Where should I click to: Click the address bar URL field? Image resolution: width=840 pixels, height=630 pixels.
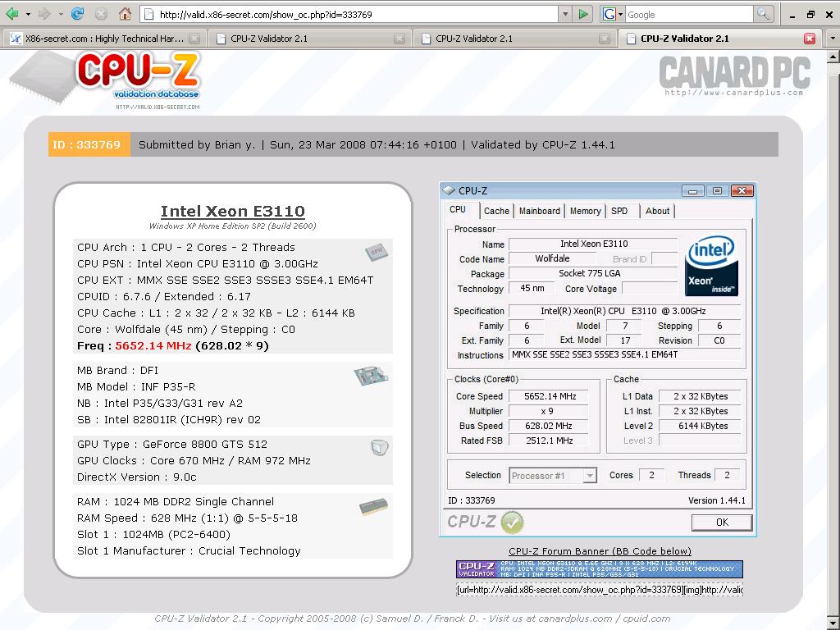point(350,15)
